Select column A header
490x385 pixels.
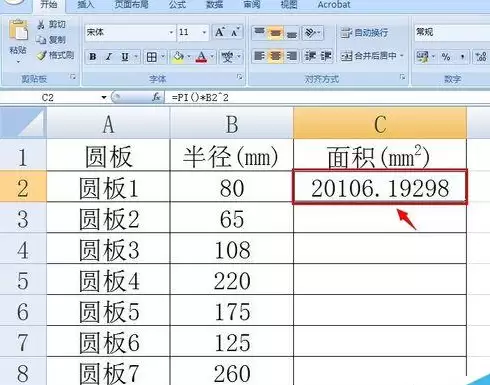coord(108,124)
